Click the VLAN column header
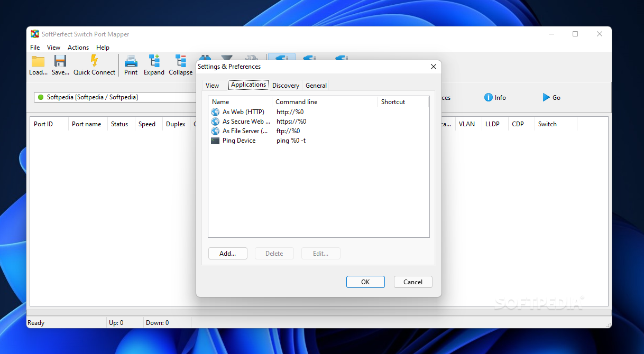Viewport: 644px width, 354px height. click(468, 124)
